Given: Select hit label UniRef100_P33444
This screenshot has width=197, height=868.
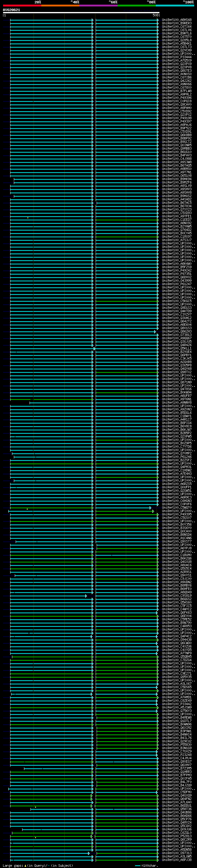Looking at the screenshot, I should [x=177, y=57].
